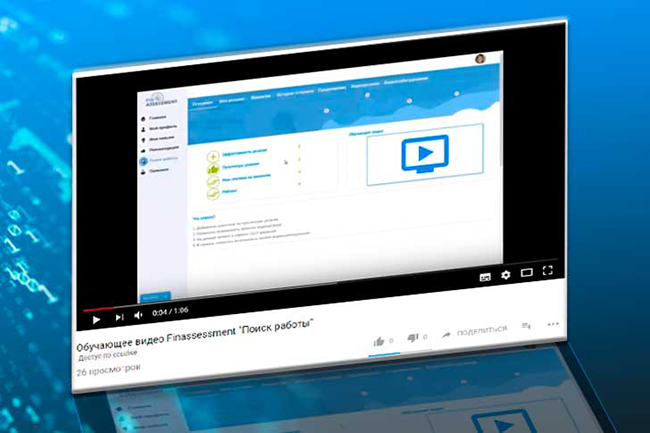Toggle subtitles in the video player
The height and width of the screenshot is (433, 650).
(485, 274)
